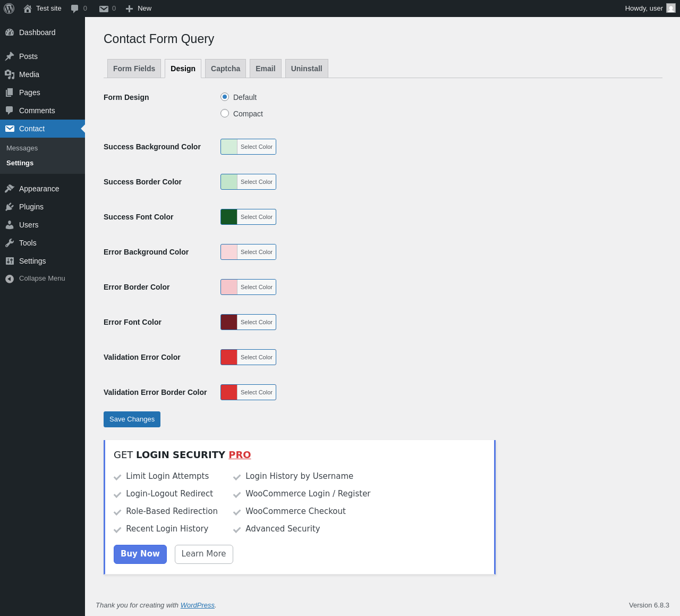Click the dark green Success Font Color swatch
The height and width of the screenshot is (616, 680).
(229, 217)
